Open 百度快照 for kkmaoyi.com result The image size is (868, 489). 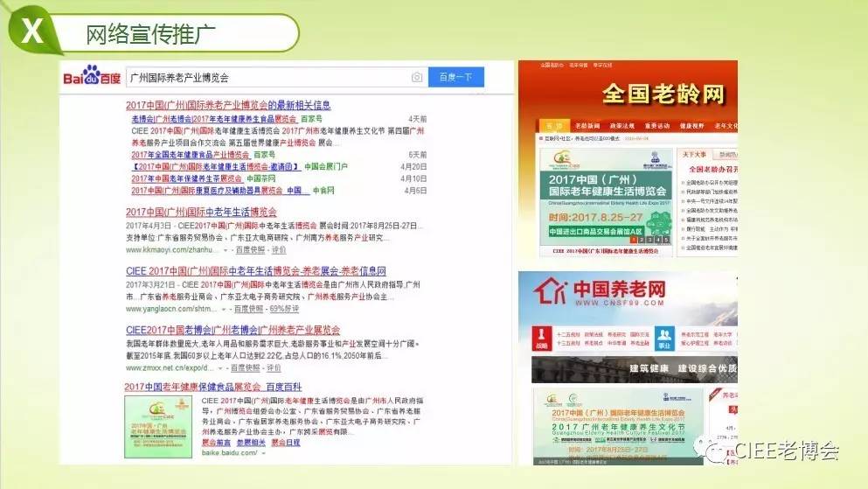pyautogui.click(x=250, y=250)
